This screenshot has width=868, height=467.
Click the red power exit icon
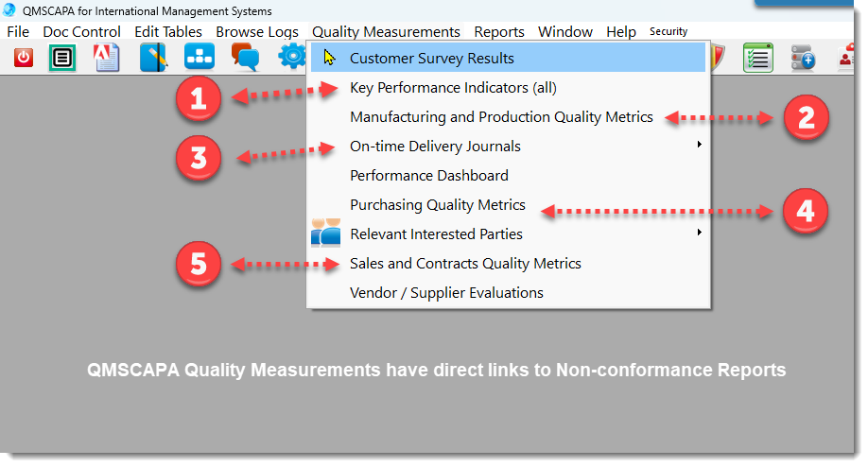click(24, 58)
